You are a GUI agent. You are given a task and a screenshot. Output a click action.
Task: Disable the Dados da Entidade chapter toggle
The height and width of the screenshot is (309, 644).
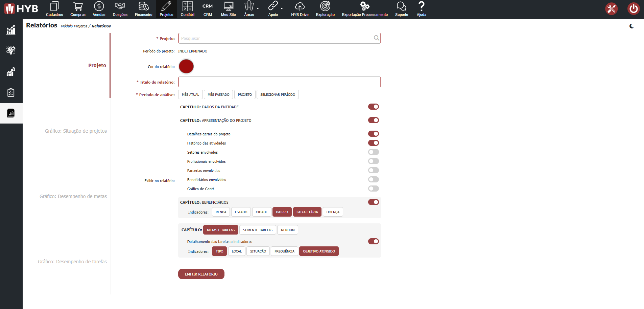click(x=373, y=107)
